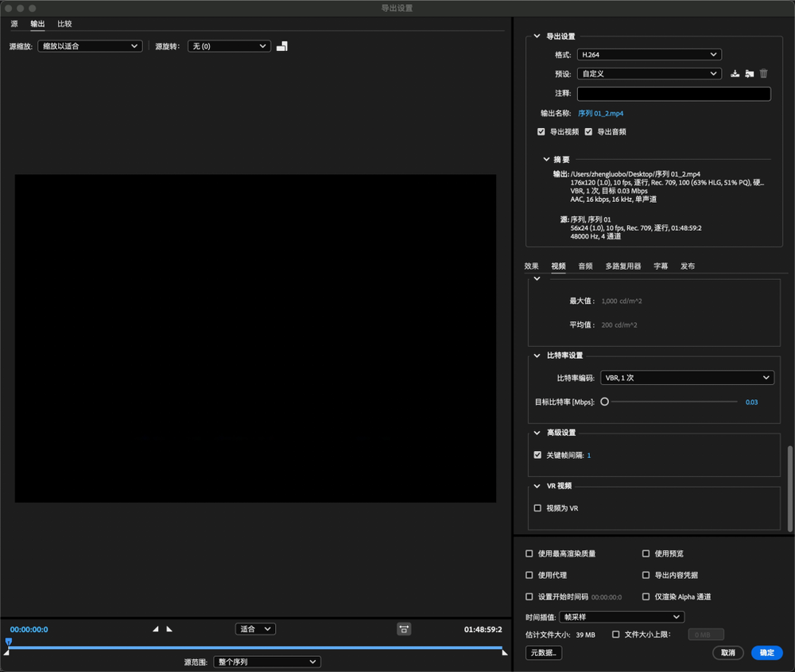
Task: Enable 使用最高渲染质量 checkbox
Action: coord(530,554)
